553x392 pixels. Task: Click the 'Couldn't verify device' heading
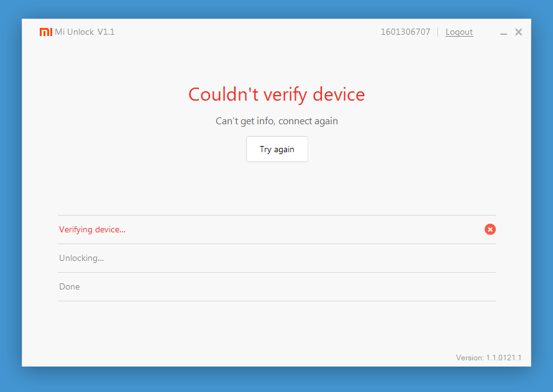pos(276,95)
